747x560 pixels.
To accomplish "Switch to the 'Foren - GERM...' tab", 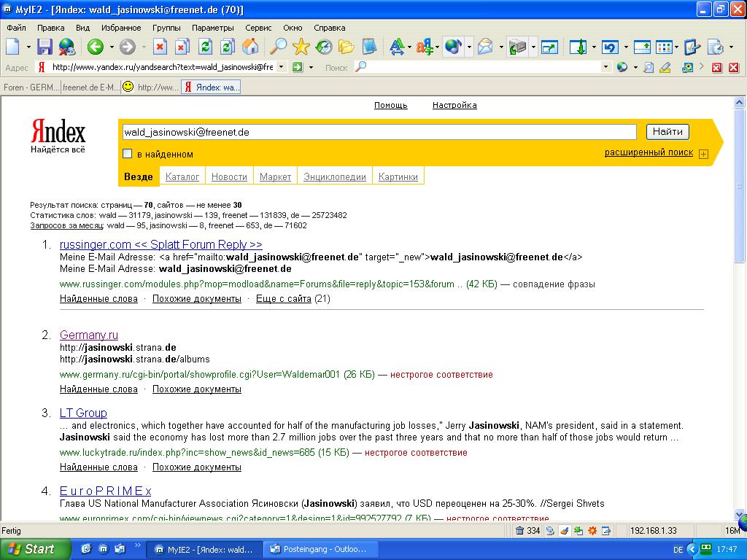I will (31, 87).
